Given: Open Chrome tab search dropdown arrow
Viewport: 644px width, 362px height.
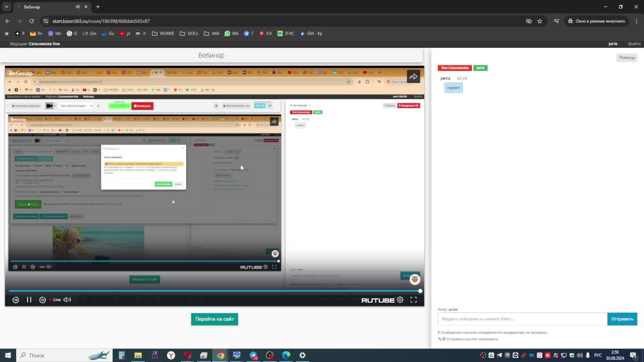Looking at the screenshot, I should pyautogui.click(x=7, y=7).
